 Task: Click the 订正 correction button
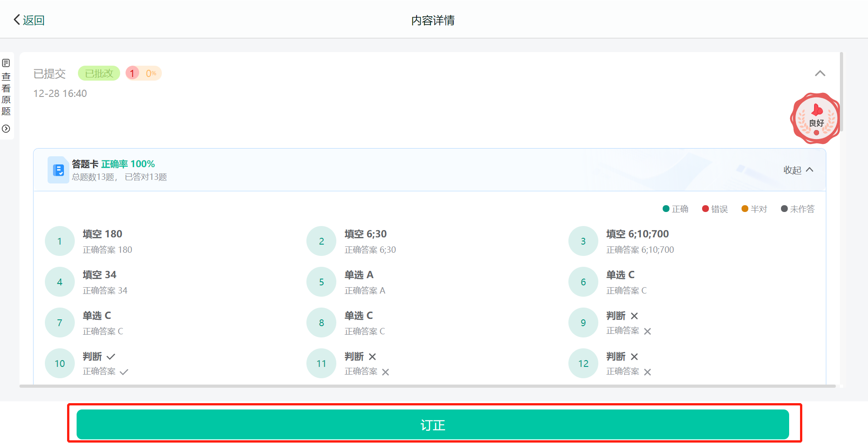click(432, 424)
